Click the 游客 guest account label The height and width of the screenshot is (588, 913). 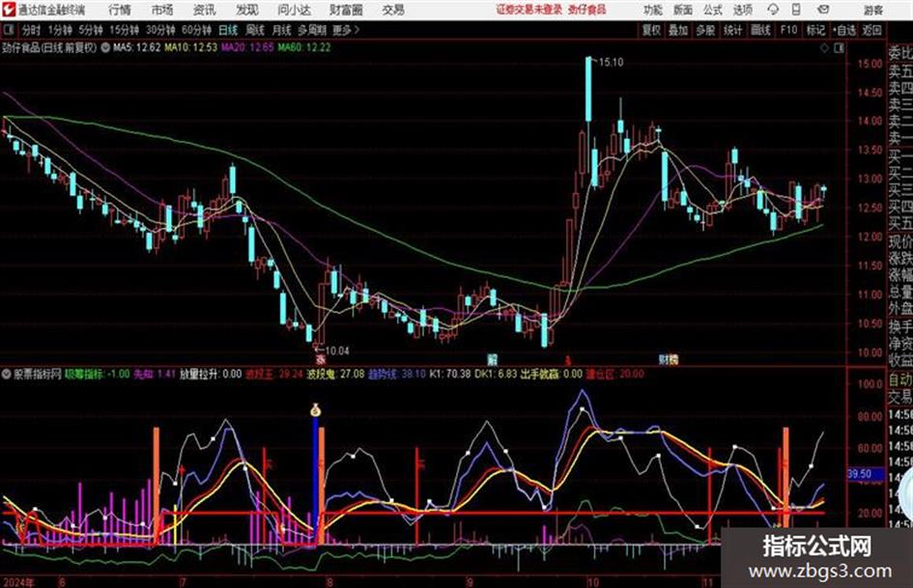pos(872,10)
